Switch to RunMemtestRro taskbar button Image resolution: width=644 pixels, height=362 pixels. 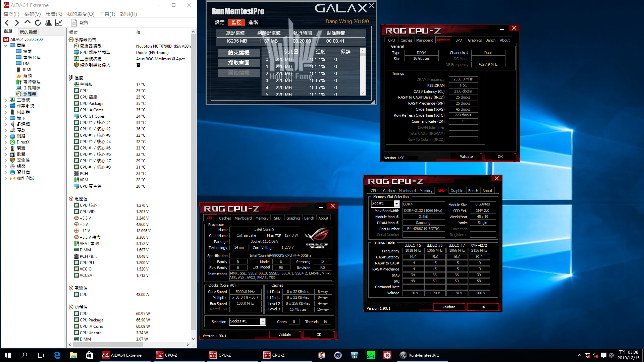pos(422,355)
